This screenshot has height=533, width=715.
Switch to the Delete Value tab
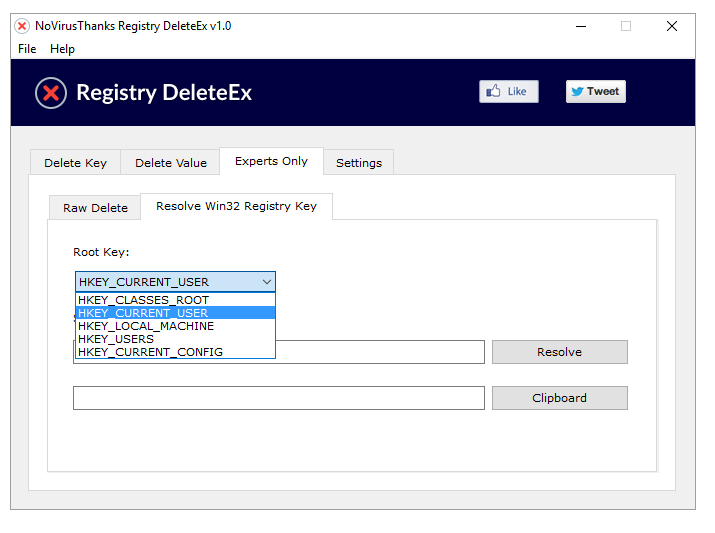coord(171,163)
